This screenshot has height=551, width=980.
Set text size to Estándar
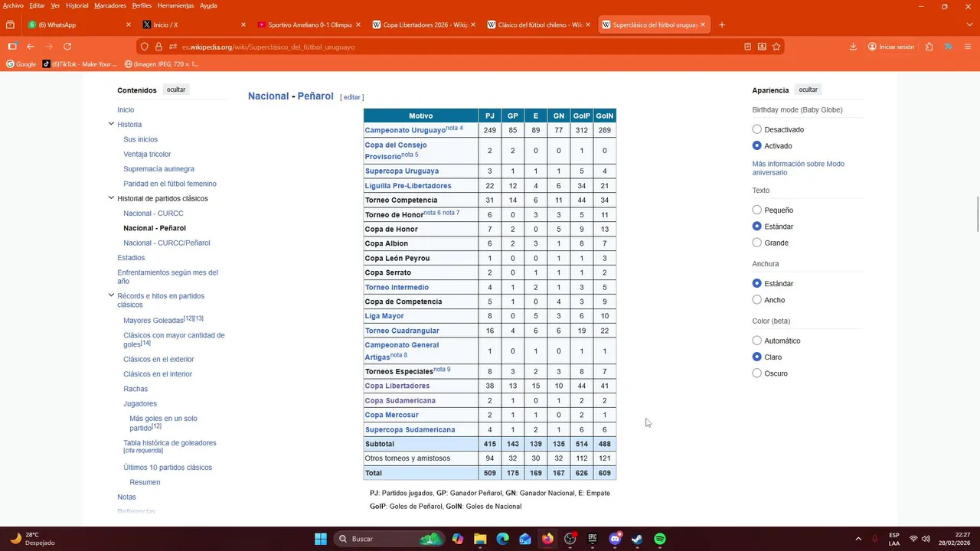756,226
